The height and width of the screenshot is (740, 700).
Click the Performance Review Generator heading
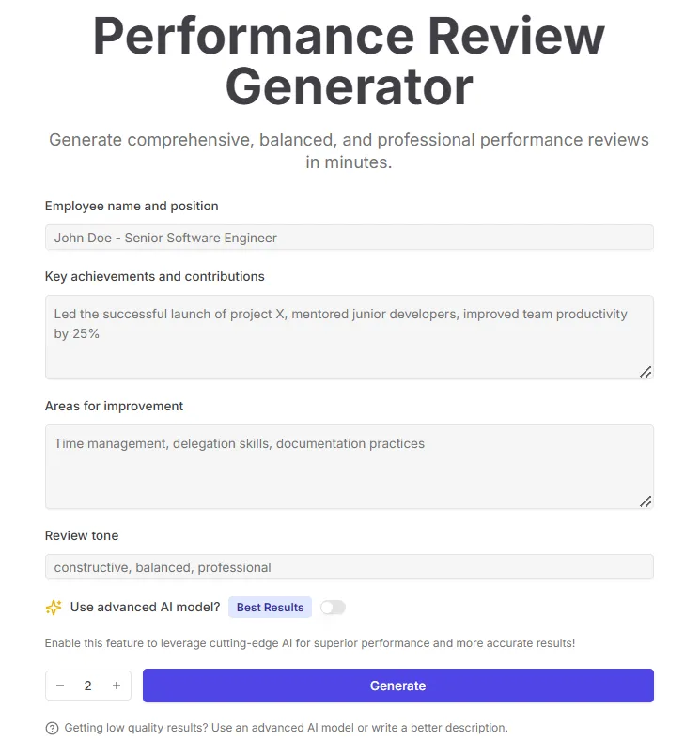click(349, 61)
